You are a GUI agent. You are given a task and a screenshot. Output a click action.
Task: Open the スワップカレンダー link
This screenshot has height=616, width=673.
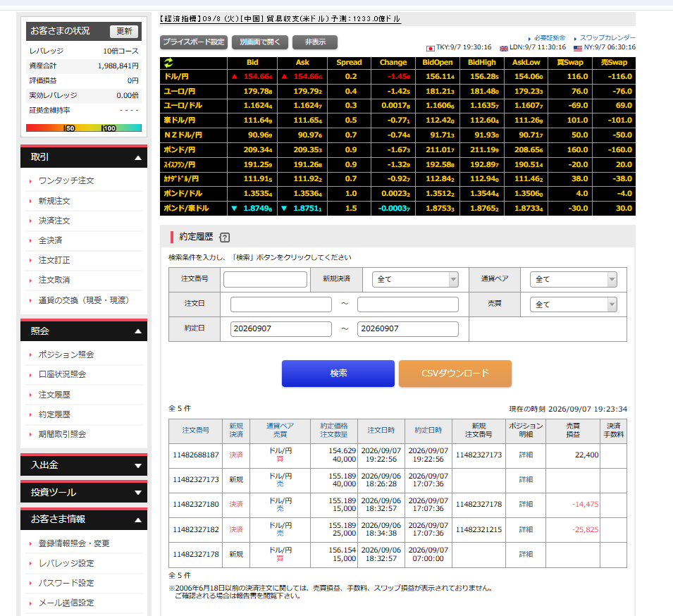(x=607, y=38)
